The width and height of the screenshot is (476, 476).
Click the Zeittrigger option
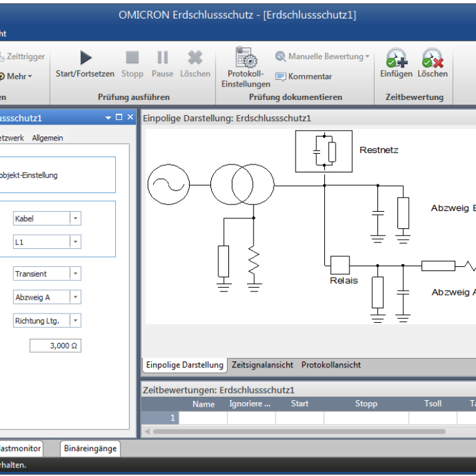point(23,57)
